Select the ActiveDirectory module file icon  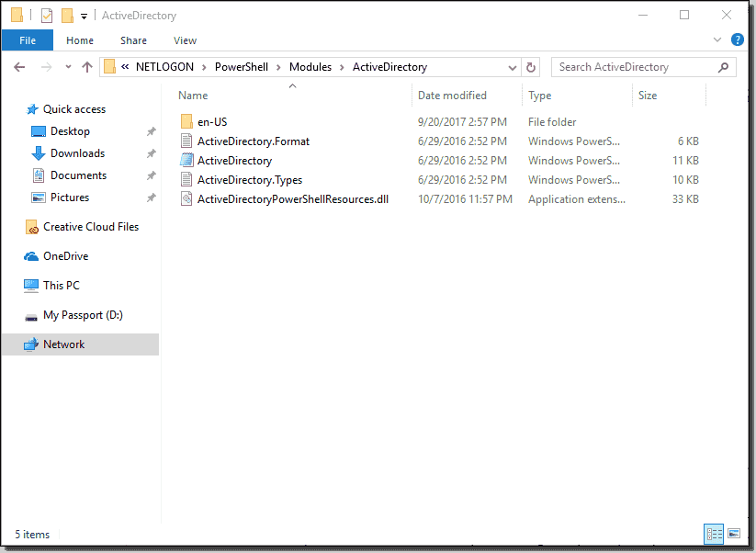[x=186, y=160]
